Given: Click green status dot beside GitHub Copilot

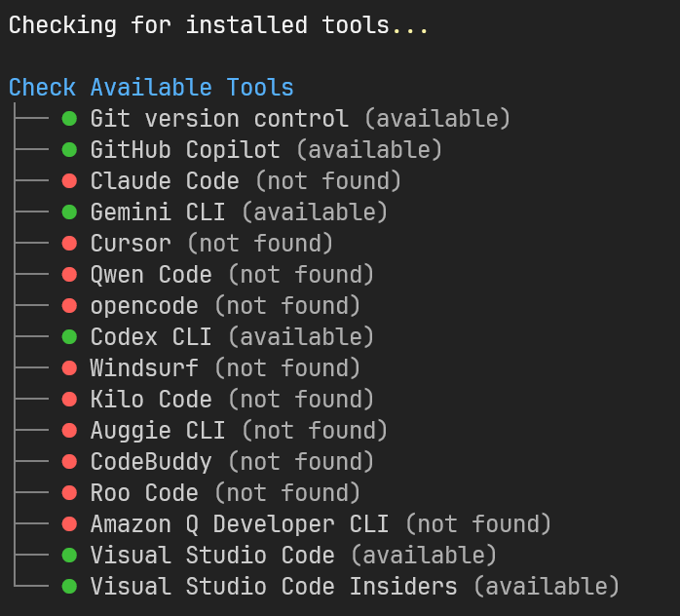Looking at the screenshot, I should pyautogui.click(x=69, y=150).
